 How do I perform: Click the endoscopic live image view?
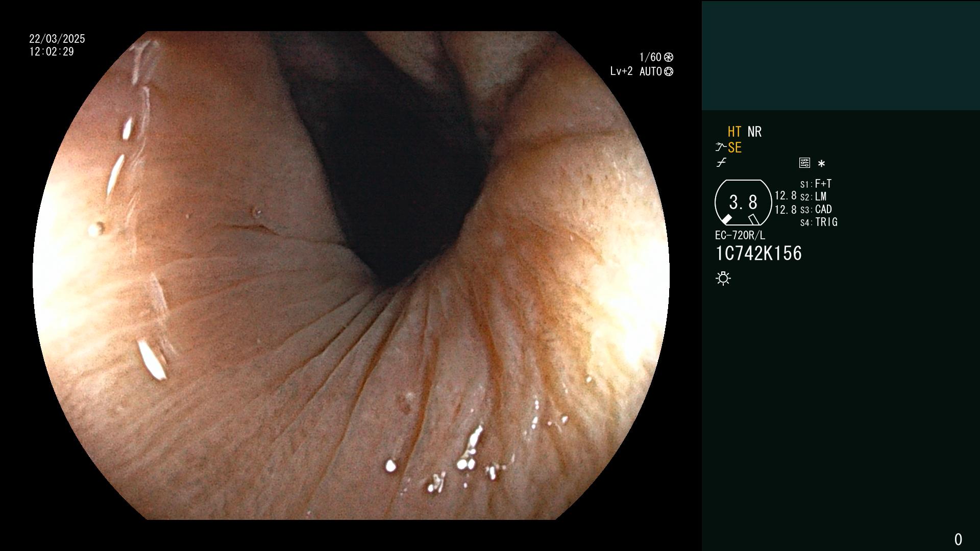click(x=351, y=275)
